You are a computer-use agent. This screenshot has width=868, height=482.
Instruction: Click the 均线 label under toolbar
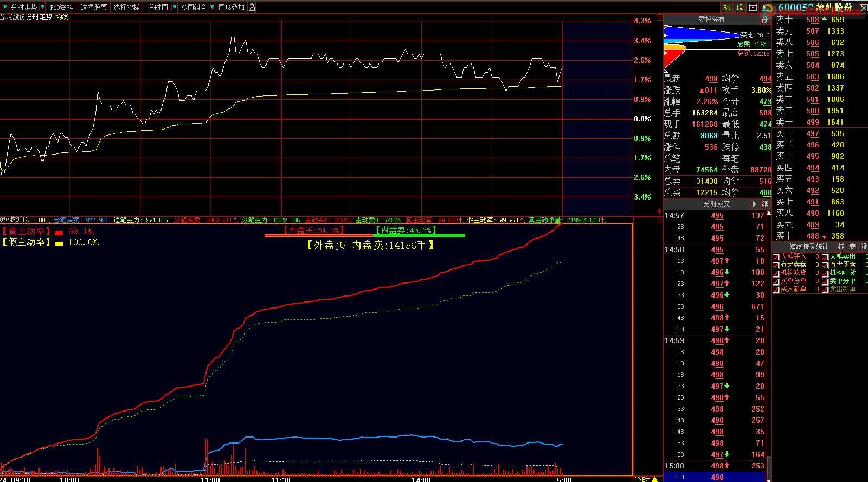[x=62, y=17]
